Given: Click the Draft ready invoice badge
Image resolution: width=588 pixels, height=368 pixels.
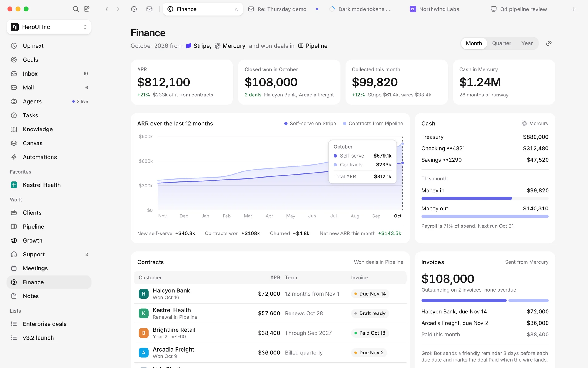Looking at the screenshot, I should tap(370, 313).
